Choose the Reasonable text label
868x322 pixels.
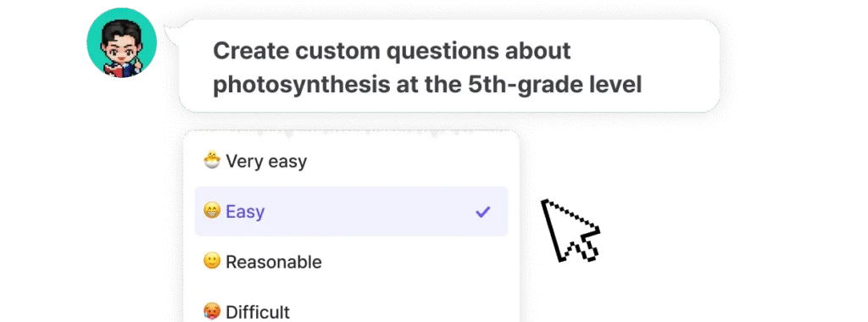(x=274, y=262)
